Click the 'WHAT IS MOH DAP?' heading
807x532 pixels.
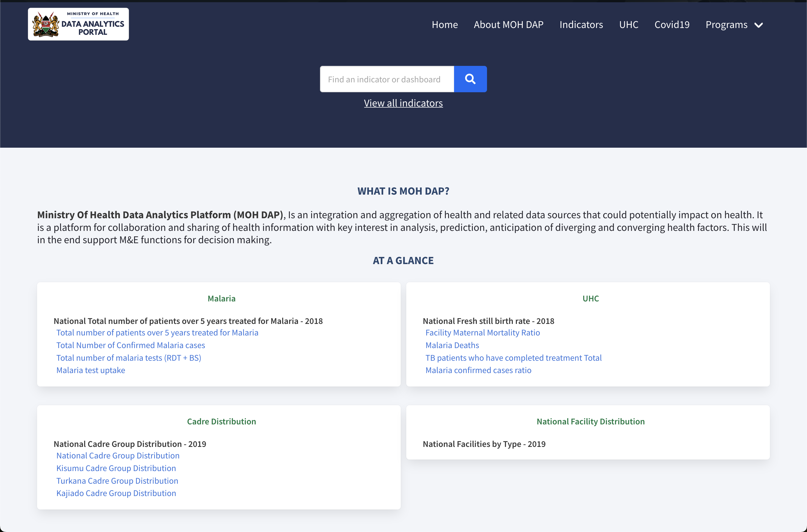403,191
